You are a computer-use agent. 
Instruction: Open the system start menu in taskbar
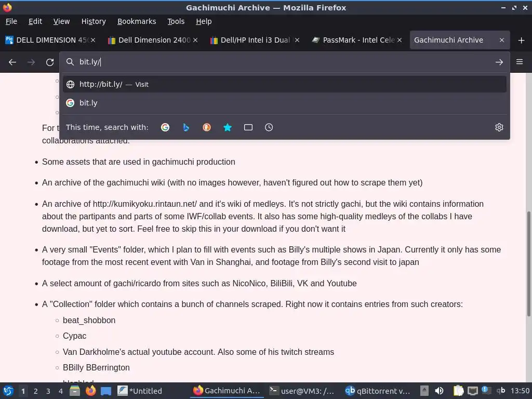[x=8, y=391]
